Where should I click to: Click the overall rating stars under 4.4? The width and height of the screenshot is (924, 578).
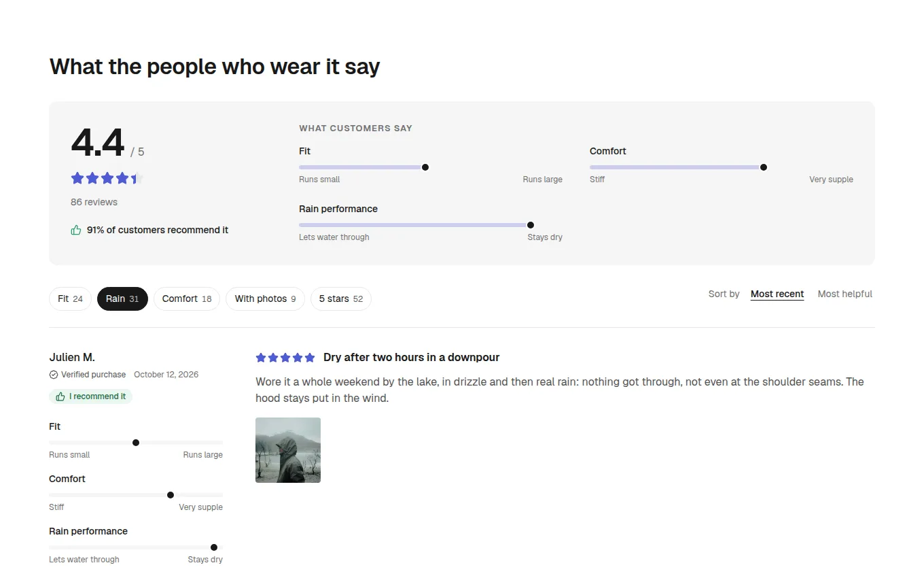pyautogui.click(x=107, y=178)
